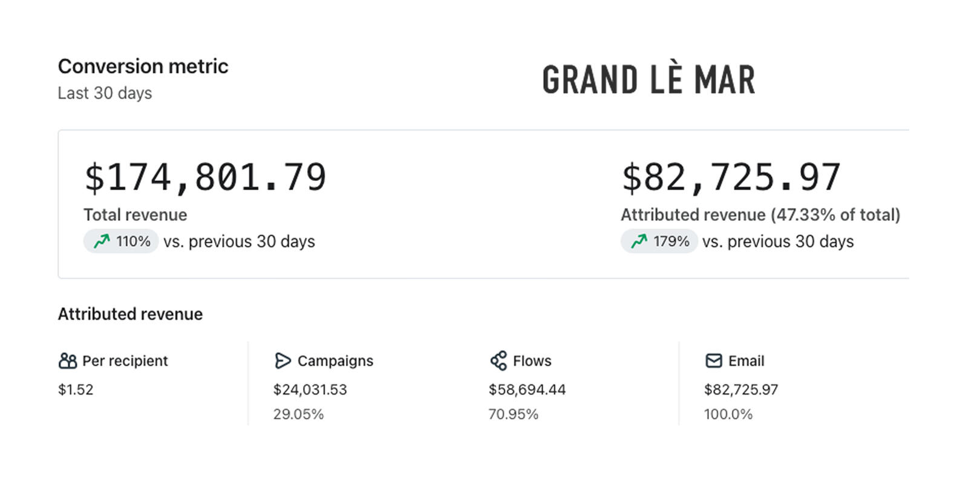Click the 179% growth badge
Screen dimensions: 980x478
point(659,241)
